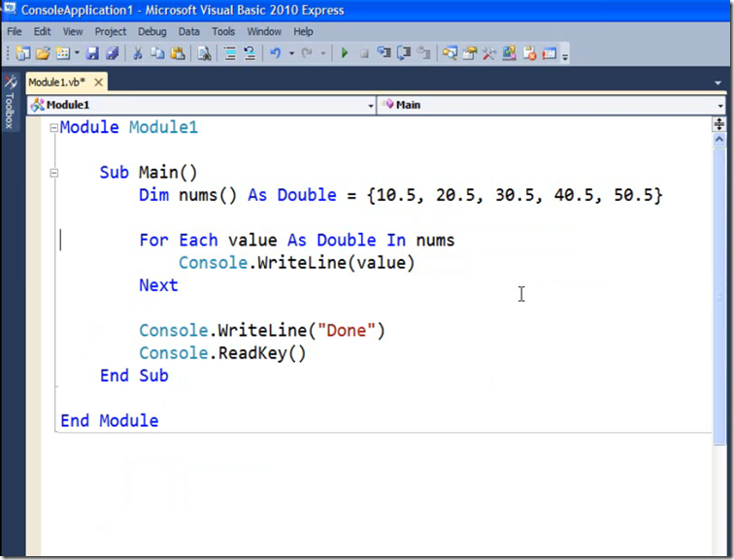Undo last action with blue arrow
Viewport: 734px width, 560px height.
pos(276,53)
